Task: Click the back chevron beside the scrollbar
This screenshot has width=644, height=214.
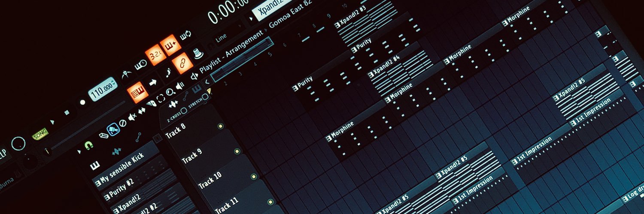Action: click(x=207, y=81)
